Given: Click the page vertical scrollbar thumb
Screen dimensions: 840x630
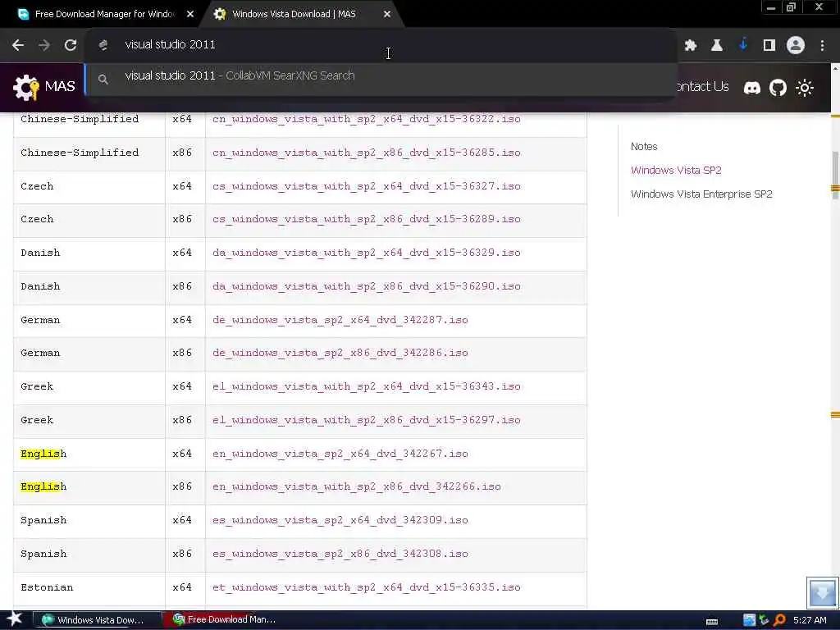Looking at the screenshot, I should tap(835, 175).
